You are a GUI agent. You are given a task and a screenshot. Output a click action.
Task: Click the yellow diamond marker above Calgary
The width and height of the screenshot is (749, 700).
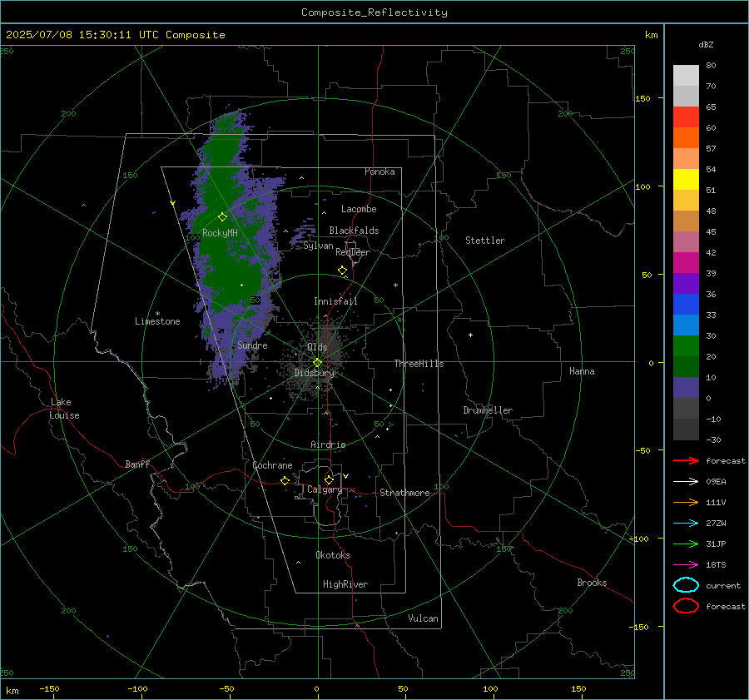click(x=329, y=479)
